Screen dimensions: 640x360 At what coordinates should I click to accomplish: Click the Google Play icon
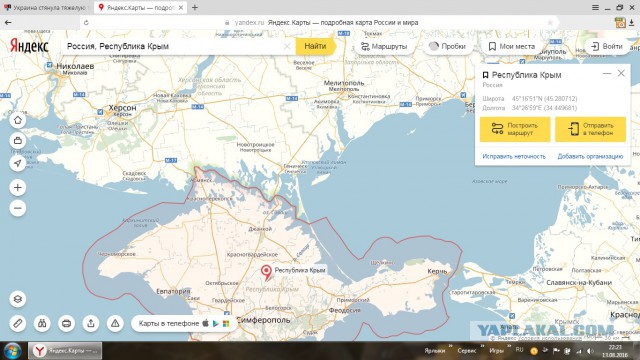[216, 323]
